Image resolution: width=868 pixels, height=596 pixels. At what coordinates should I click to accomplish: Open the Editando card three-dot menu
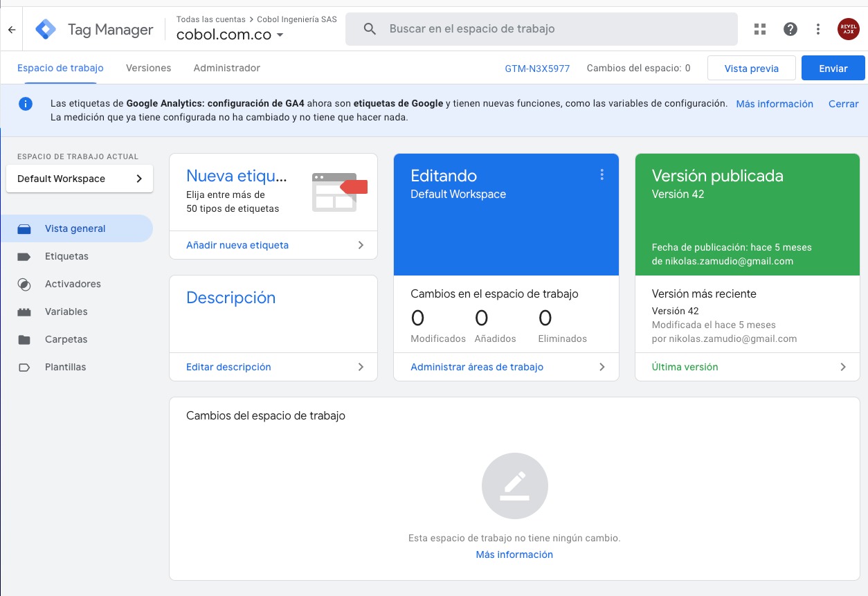click(x=602, y=175)
